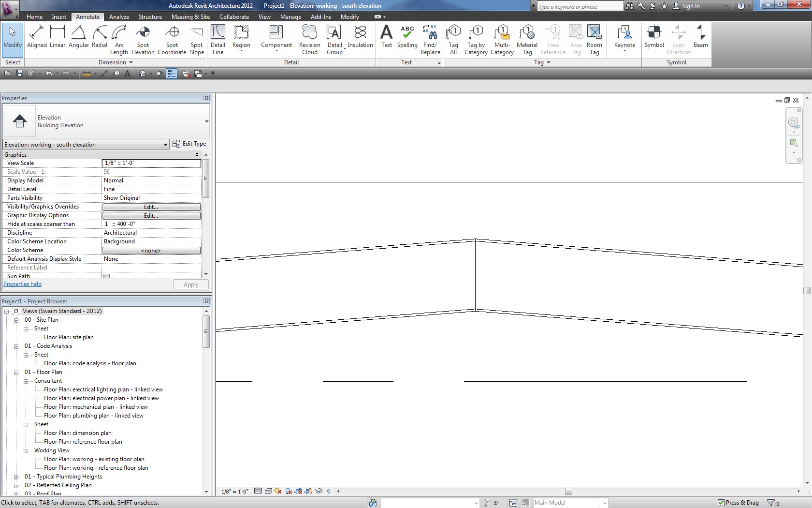The width and height of the screenshot is (812, 508).
Task: Place a Spot Elevation annotation
Action: click(143, 40)
